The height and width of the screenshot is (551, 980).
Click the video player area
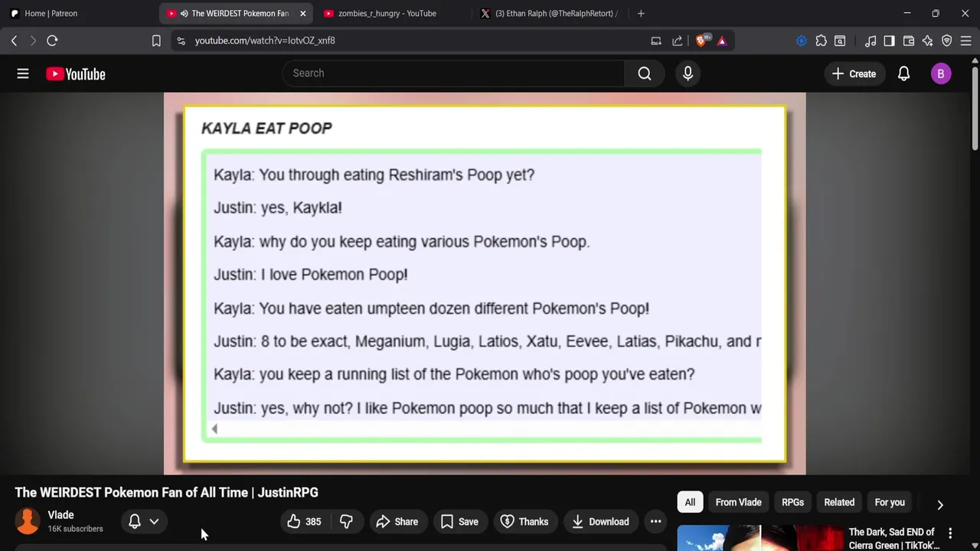(485, 283)
